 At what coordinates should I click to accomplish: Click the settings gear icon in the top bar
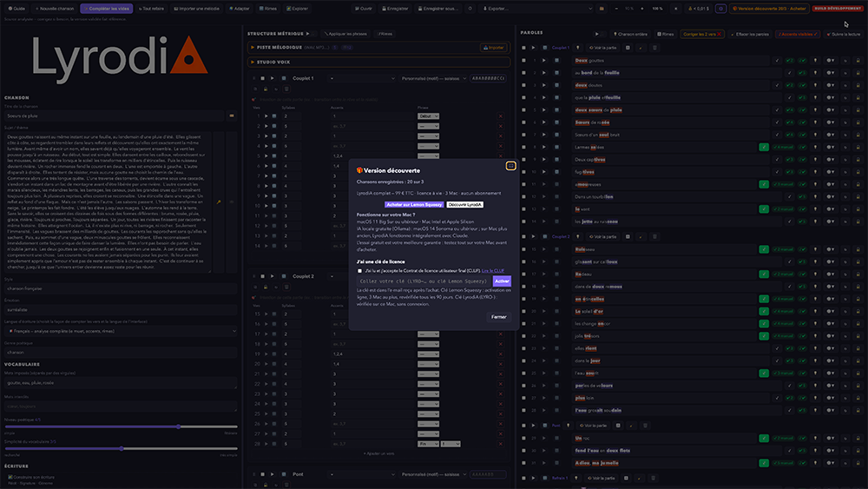coord(720,9)
